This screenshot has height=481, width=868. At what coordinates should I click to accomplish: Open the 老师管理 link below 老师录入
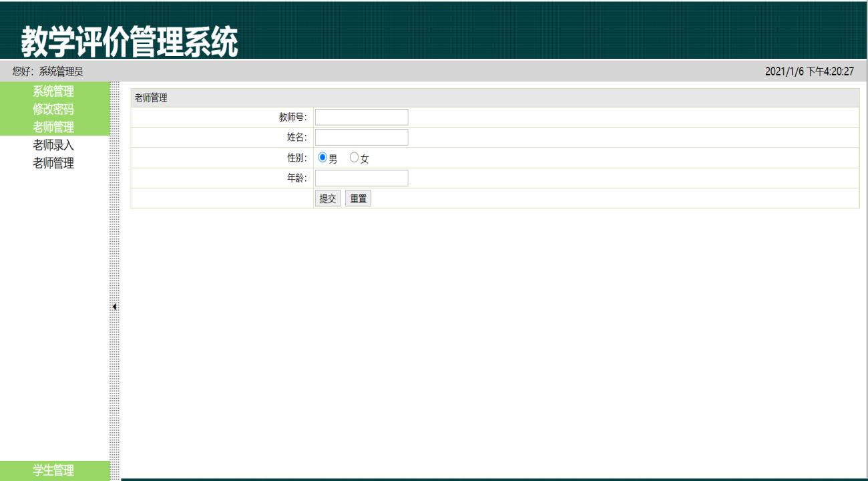click(53, 163)
